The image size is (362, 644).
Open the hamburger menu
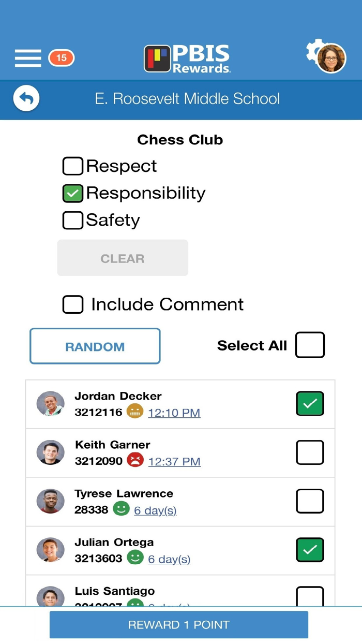pos(28,58)
